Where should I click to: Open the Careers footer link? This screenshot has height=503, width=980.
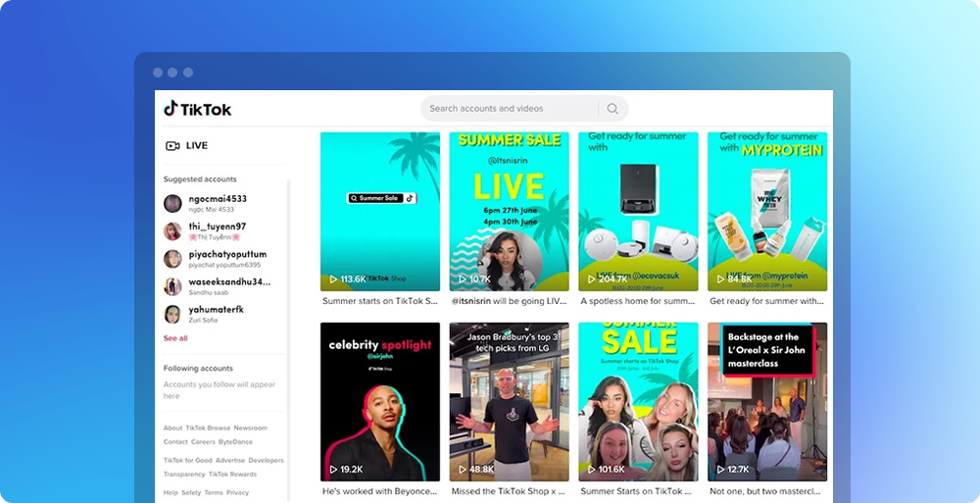203,441
